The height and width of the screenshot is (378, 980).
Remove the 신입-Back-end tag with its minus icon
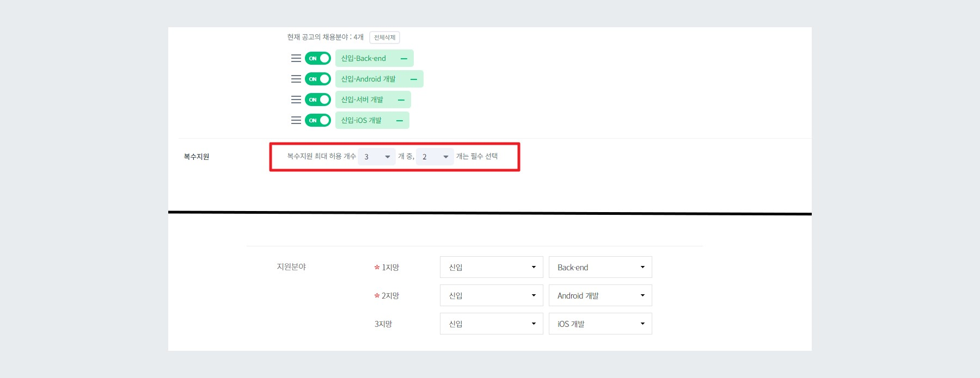[x=404, y=59]
